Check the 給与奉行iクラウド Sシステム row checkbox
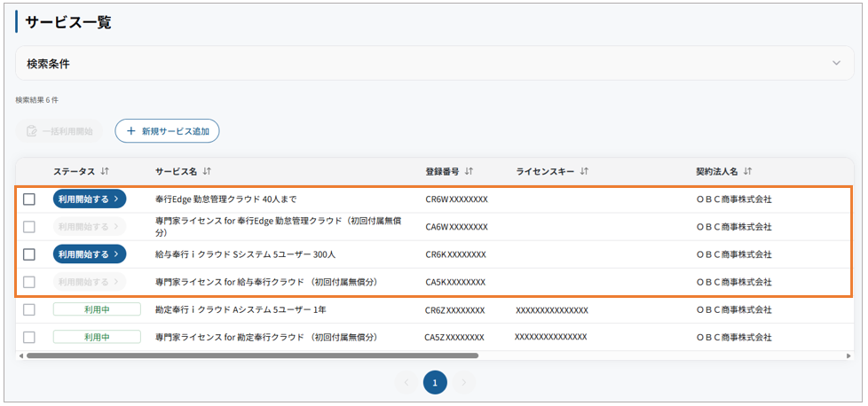Screen dimensions: 868x406 click(28, 254)
